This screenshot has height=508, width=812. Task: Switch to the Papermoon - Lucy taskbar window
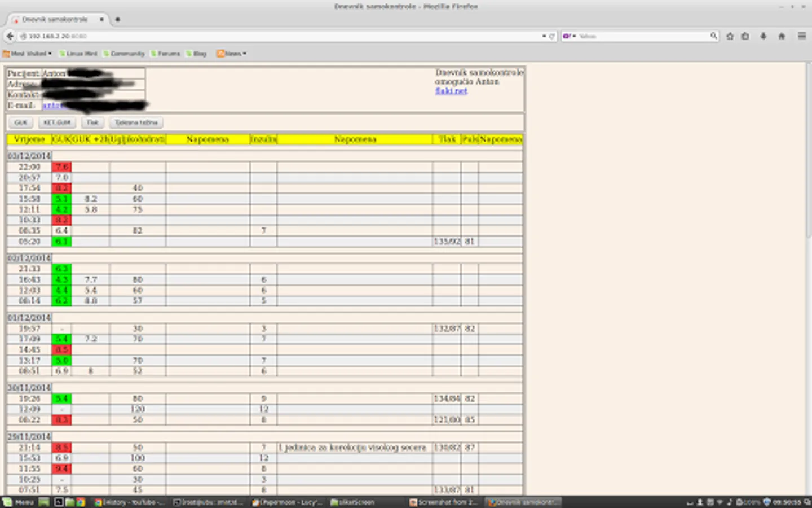tap(286, 502)
